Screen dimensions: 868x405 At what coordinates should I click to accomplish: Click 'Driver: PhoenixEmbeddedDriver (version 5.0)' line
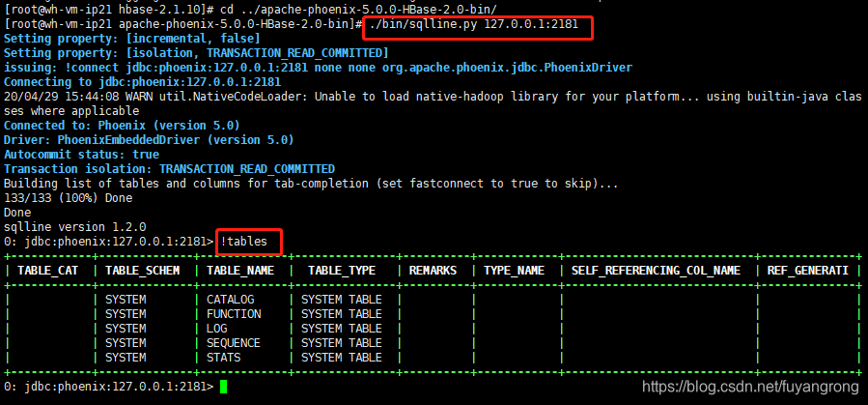[149, 139]
